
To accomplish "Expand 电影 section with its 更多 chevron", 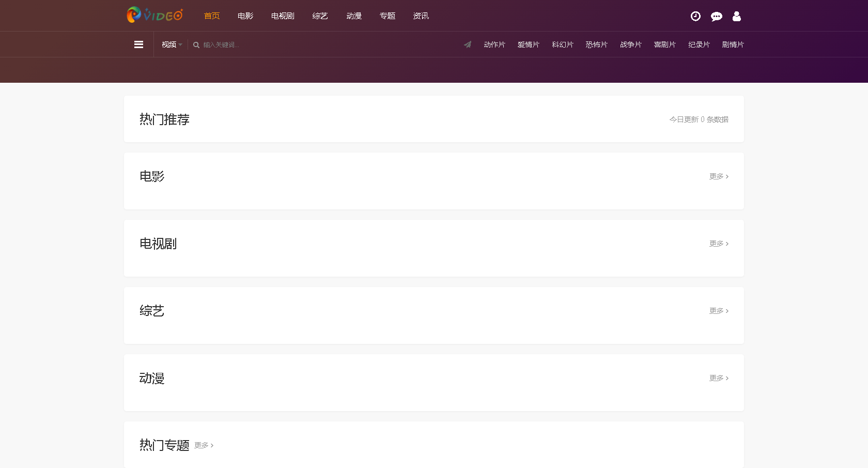I will pyautogui.click(x=718, y=176).
